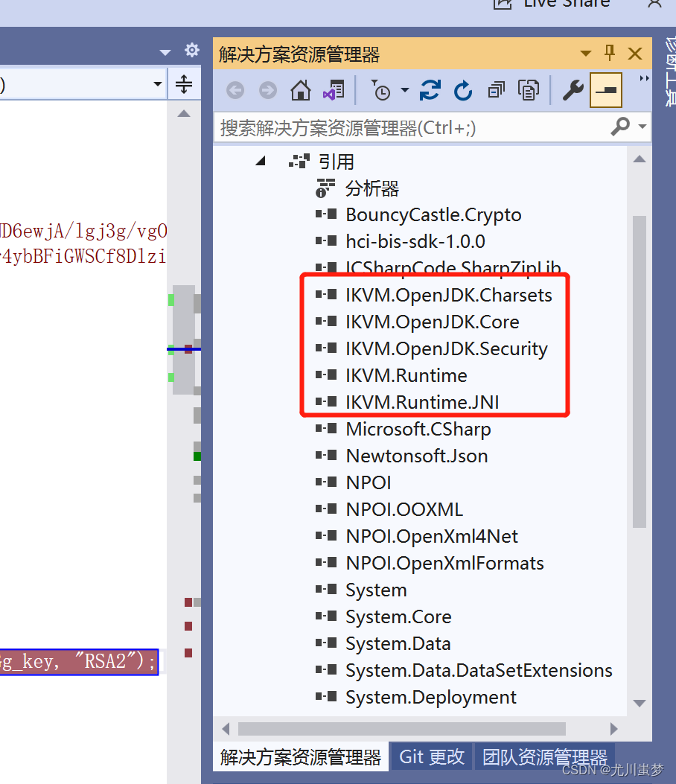Click the Live Share button
The height and width of the screenshot is (784, 676).
(x=552, y=4)
